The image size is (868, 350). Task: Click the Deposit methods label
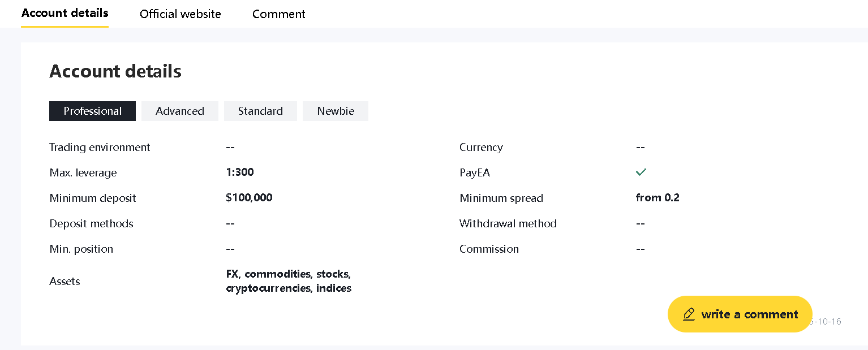pyautogui.click(x=91, y=223)
